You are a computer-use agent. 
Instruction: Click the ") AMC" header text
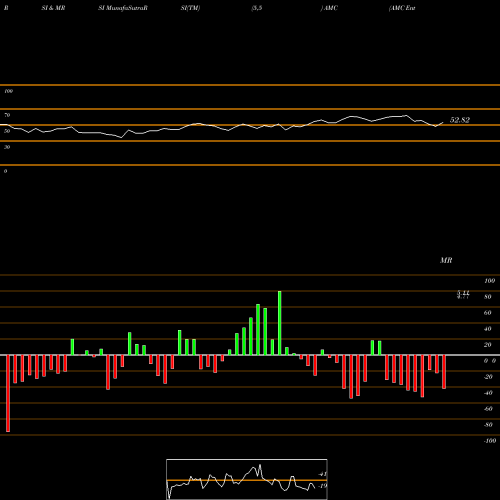coord(329,8)
